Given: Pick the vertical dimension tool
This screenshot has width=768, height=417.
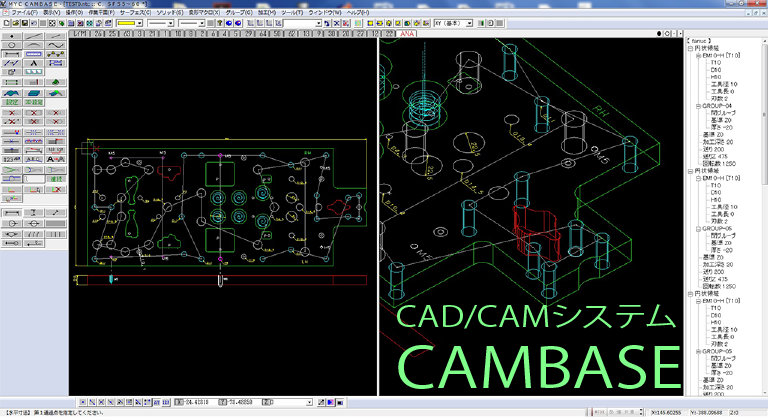Looking at the screenshot, I should 34,213.
